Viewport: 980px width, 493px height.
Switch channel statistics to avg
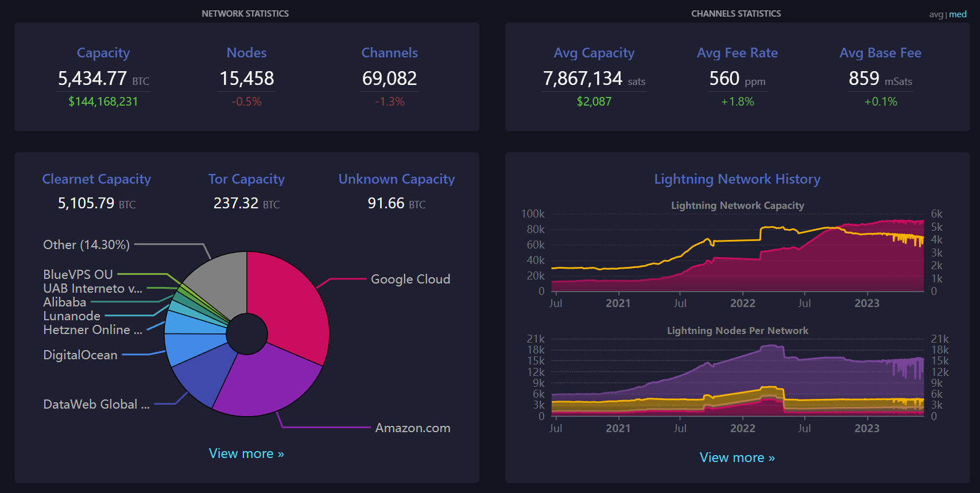tap(936, 14)
